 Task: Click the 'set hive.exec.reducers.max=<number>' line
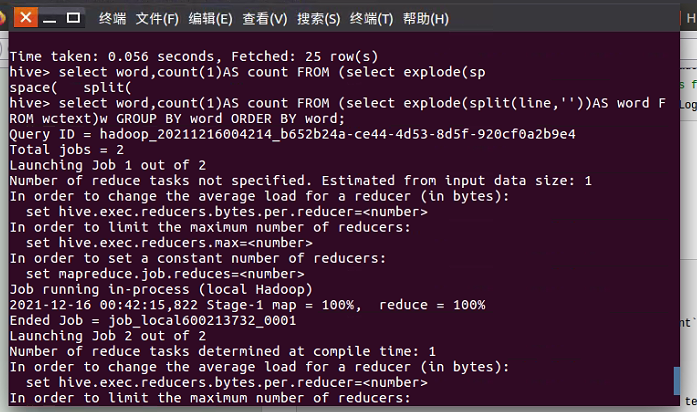169,243
